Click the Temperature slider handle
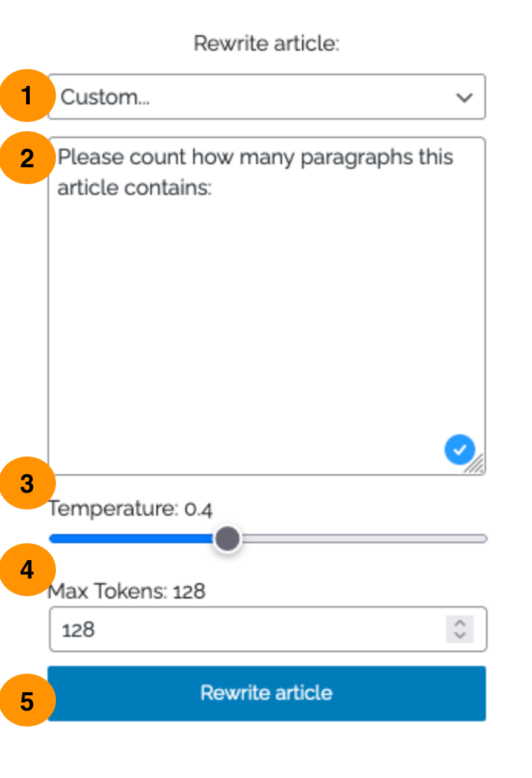Screen dimensions: 532x778 (228, 539)
